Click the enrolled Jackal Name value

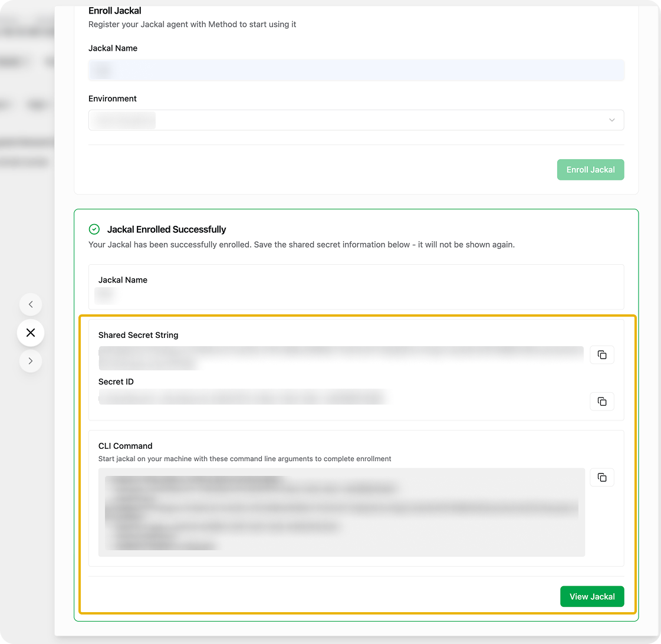(x=105, y=294)
